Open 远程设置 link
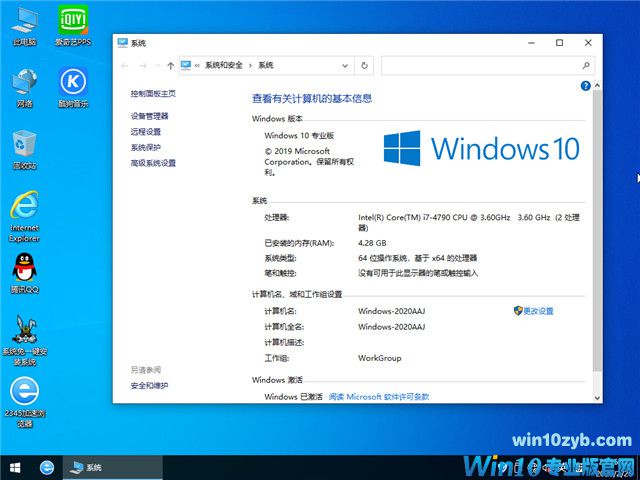The width and height of the screenshot is (640, 480). point(146,131)
